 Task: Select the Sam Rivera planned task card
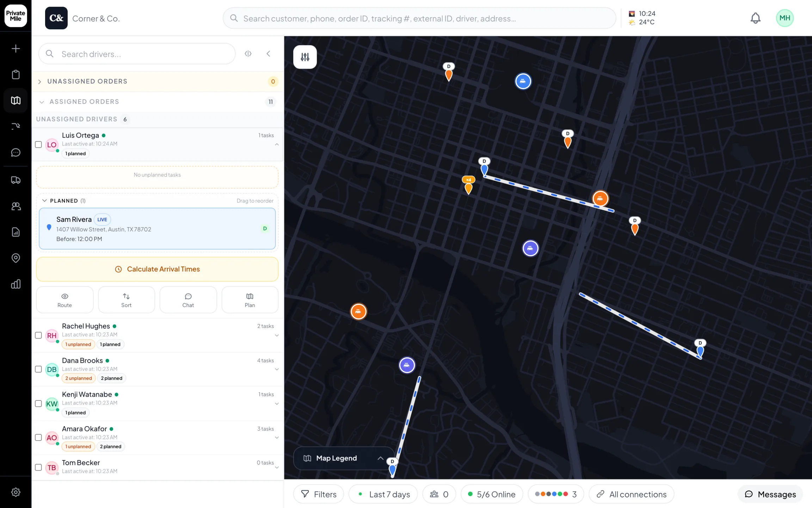point(157,229)
